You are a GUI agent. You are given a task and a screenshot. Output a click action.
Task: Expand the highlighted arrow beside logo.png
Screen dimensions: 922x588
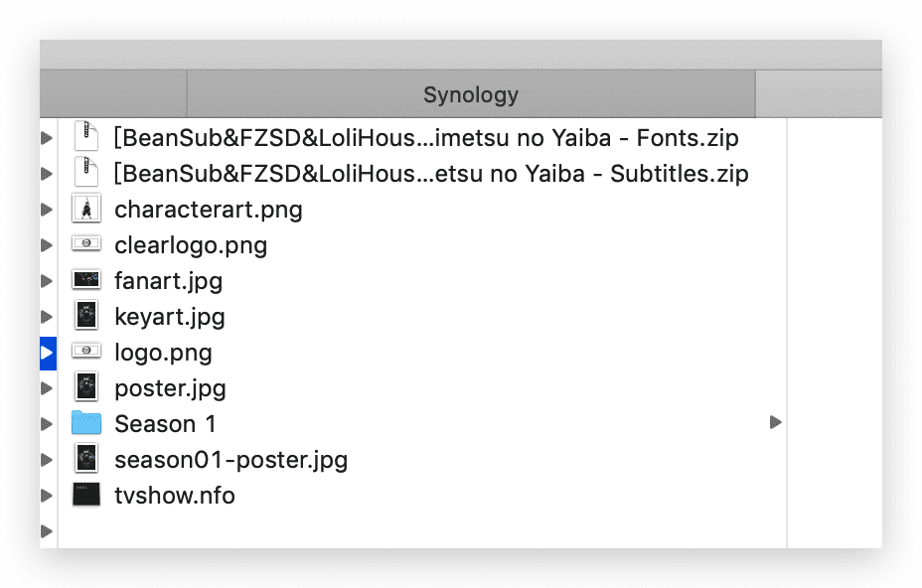coord(48,353)
